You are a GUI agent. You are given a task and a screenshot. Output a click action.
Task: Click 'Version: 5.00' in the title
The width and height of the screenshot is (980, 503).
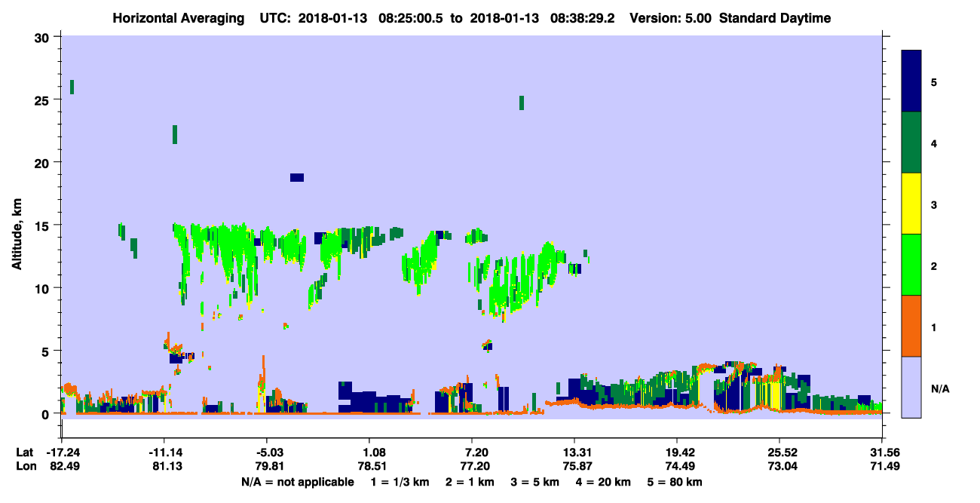point(670,18)
